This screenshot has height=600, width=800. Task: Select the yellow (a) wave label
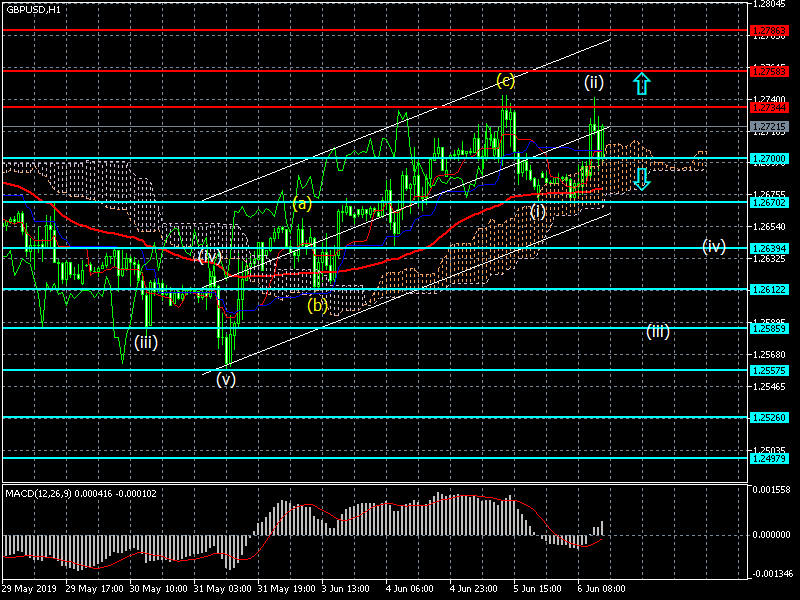click(x=302, y=204)
